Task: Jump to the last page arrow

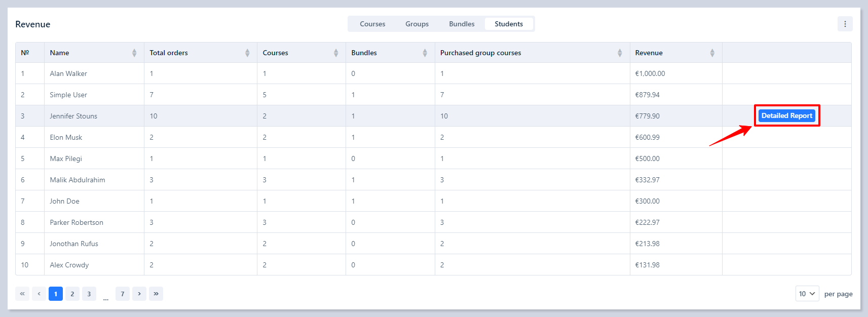Action: point(156,294)
